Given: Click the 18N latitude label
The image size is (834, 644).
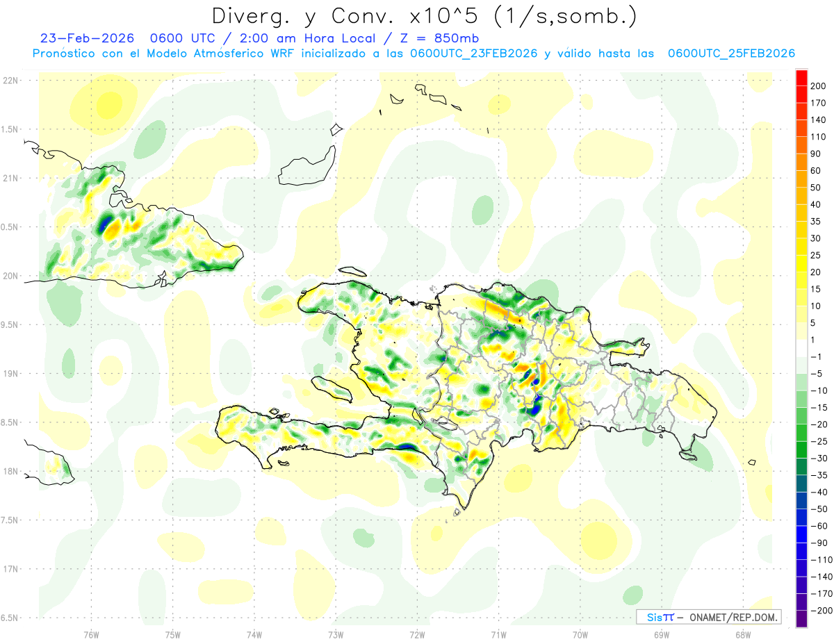Looking at the screenshot, I should 10,471.
